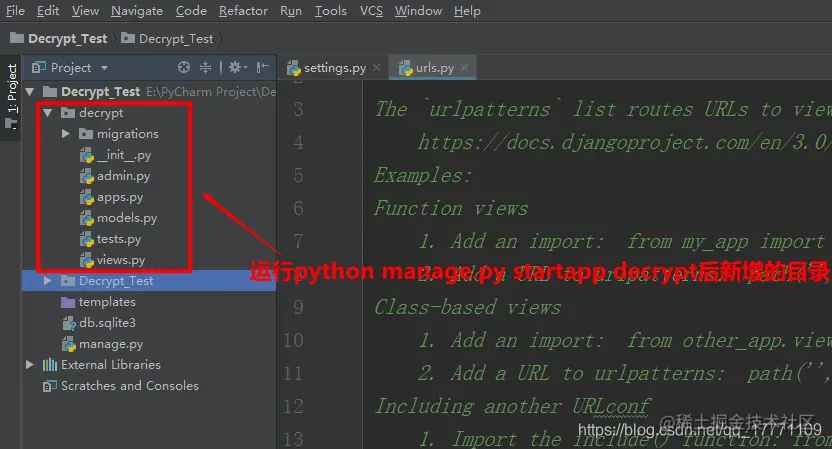Viewport: 832px width, 449px height.
Task: Open the Edit menu
Action: [48, 11]
